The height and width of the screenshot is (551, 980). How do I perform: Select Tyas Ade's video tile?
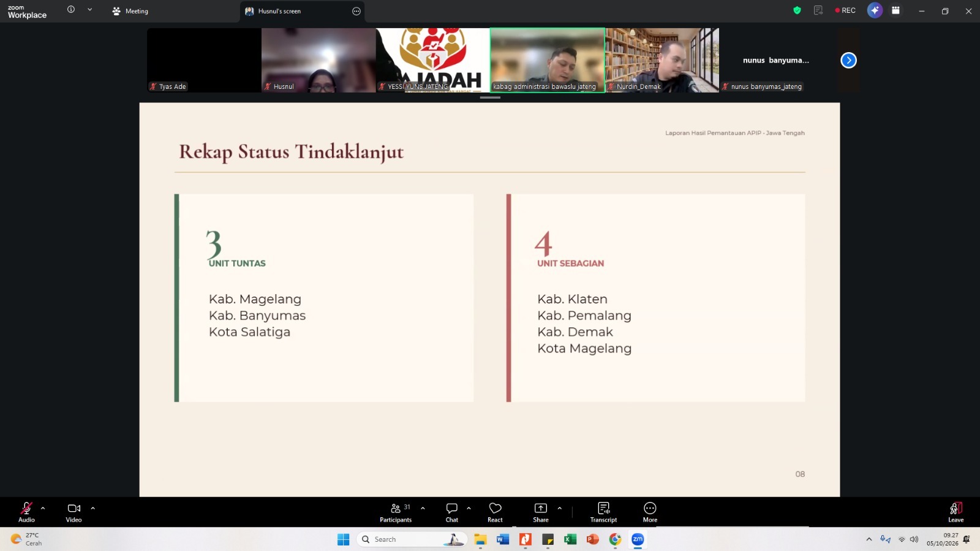204,60
